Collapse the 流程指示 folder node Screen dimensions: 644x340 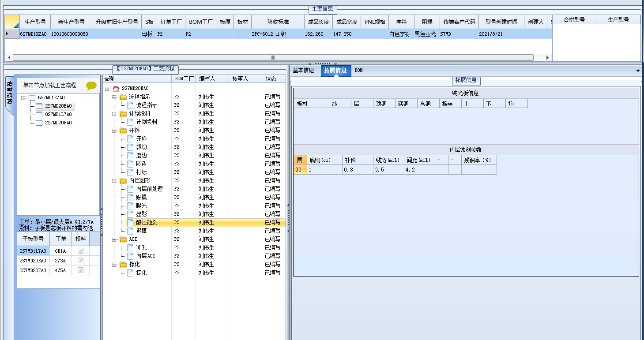[x=115, y=97]
